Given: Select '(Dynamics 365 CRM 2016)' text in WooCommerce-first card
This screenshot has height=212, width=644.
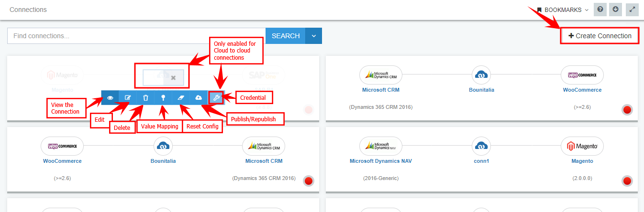Looking at the screenshot, I should 264,178.
